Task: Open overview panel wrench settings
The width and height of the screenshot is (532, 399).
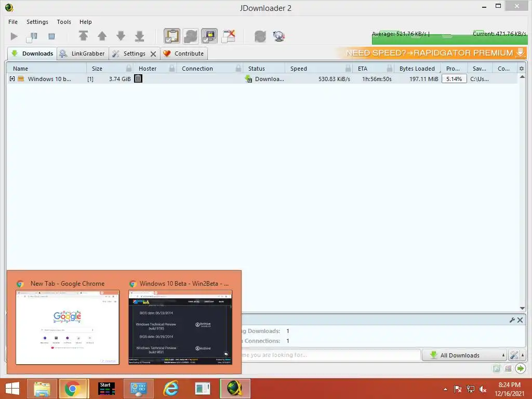Action: click(512, 320)
